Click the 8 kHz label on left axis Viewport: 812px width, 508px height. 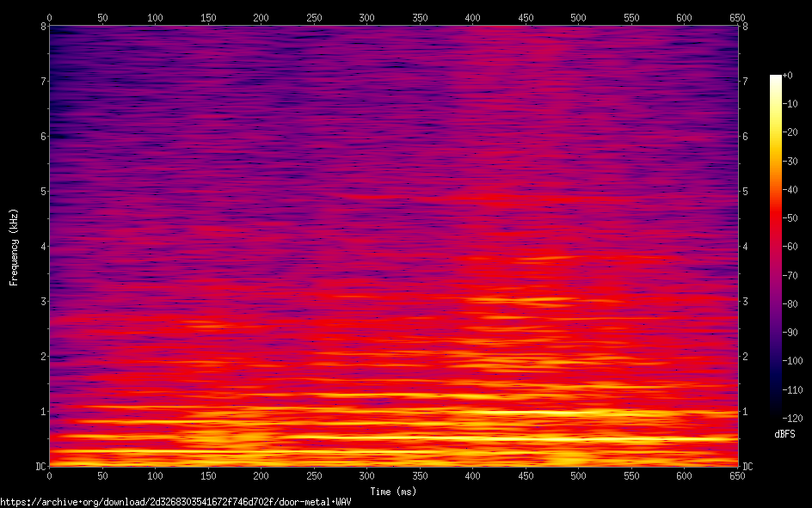pyautogui.click(x=42, y=27)
